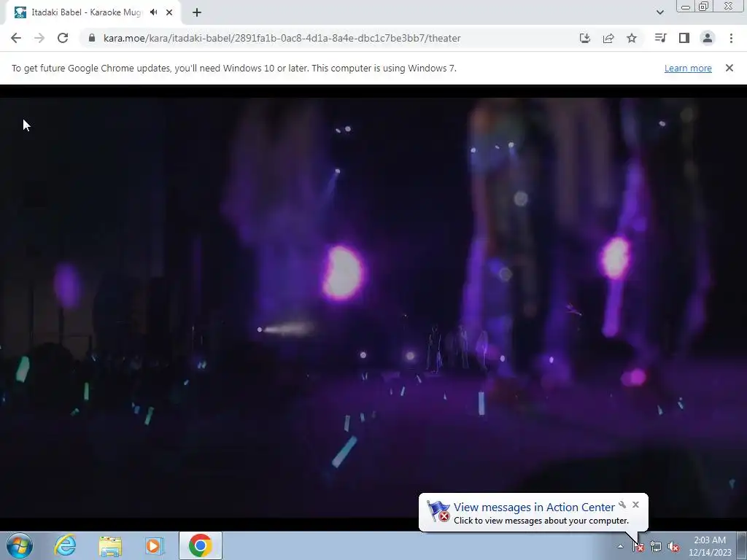Mute tab via speaker icon
Image resolution: width=747 pixels, height=560 pixels.
pos(153,12)
